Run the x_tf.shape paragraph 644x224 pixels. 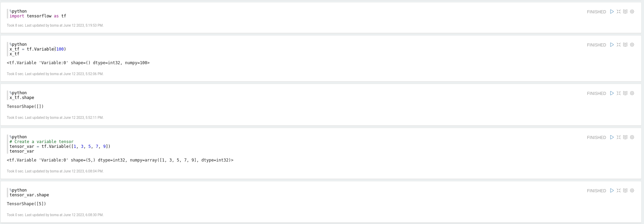coord(612,93)
